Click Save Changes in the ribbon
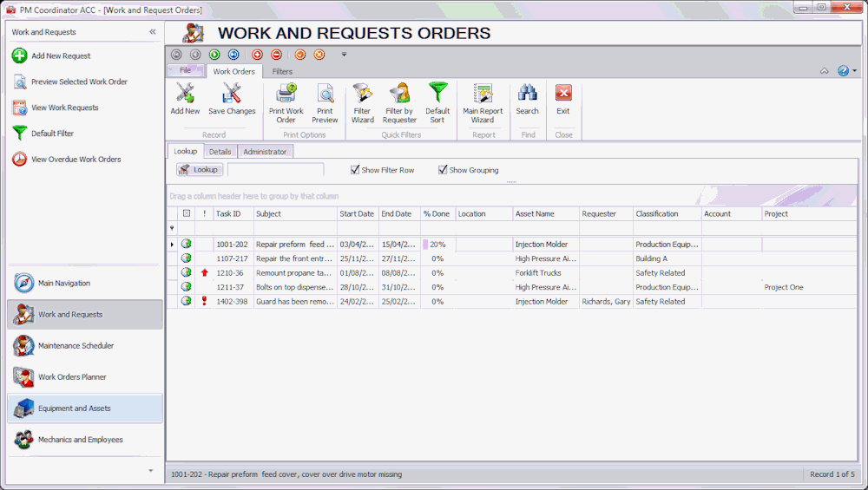The image size is (868, 490). [x=232, y=95]
